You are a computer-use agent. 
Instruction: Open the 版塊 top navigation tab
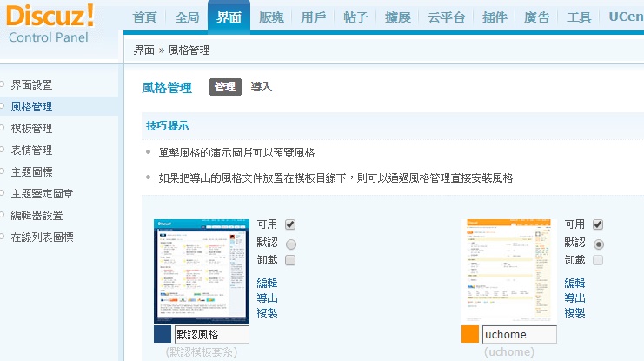click(x=271, y=17)
